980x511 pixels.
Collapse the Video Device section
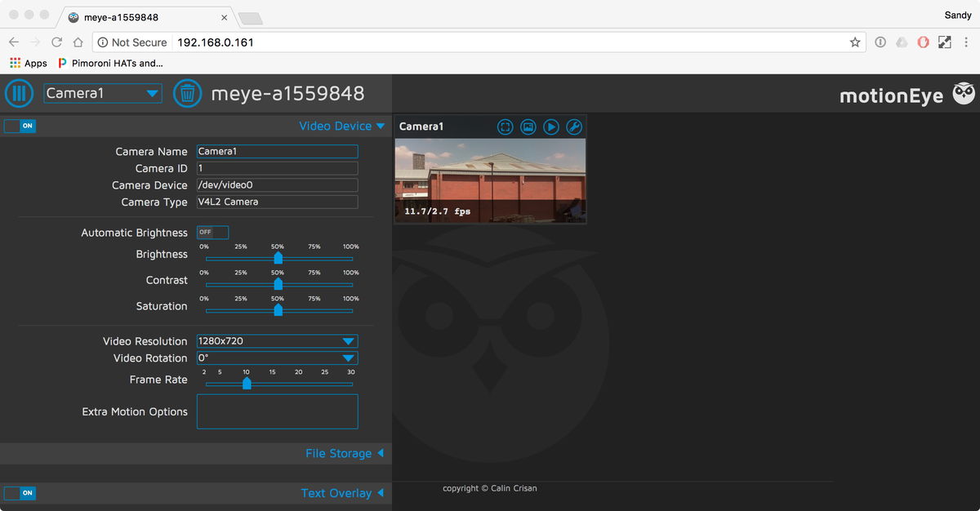341,126
